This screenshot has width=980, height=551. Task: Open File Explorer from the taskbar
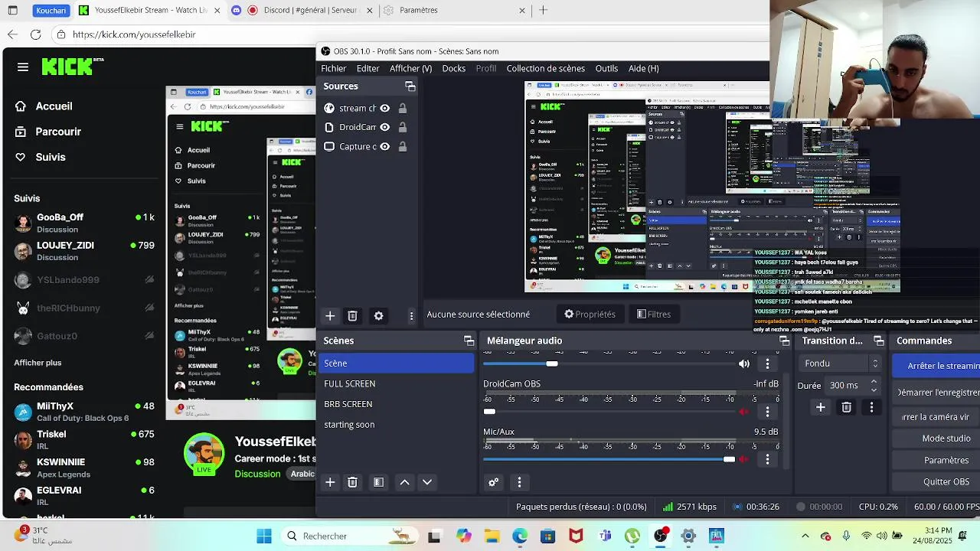[491, 536]
